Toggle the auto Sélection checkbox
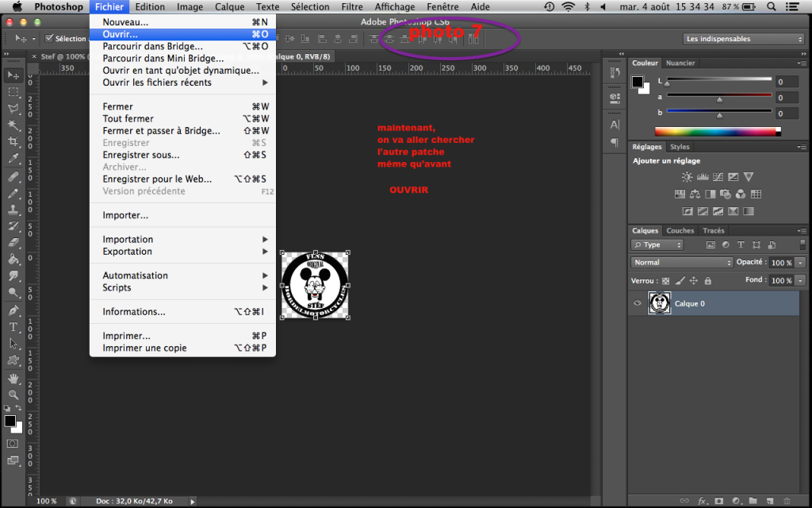The height and width of the screenshot is (508, 812). [49, 38]
